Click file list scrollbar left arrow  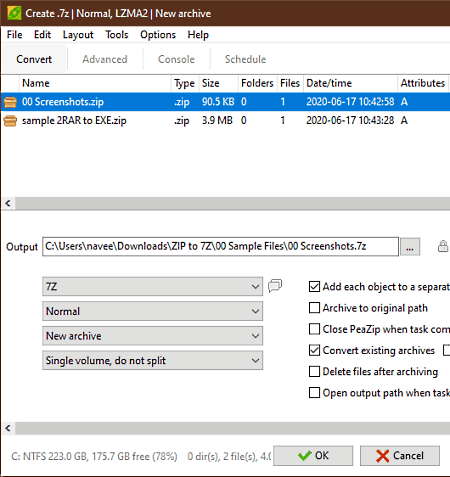pyautogui.click(x=8, y=203)
